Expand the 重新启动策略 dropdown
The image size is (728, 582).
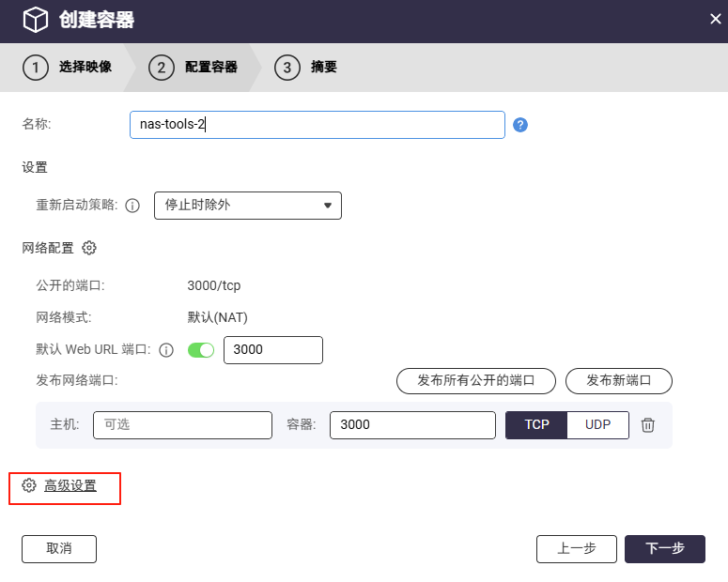(x=248, y=206)
